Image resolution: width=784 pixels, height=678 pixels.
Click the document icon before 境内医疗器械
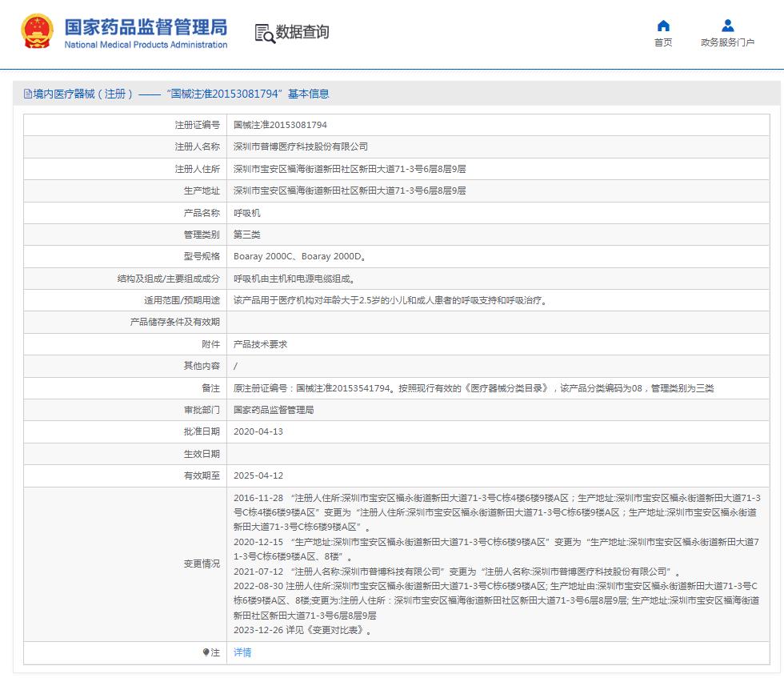pos(28,94)
